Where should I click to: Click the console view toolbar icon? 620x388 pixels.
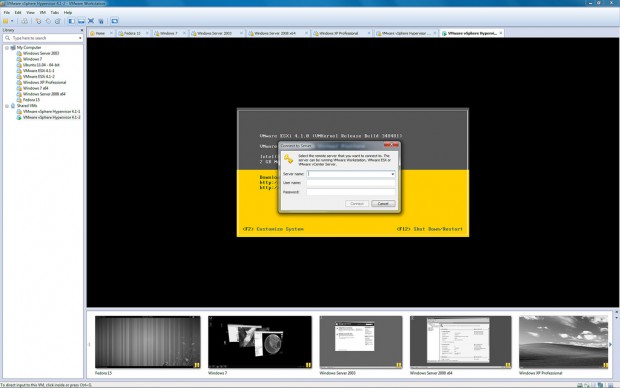(115, 21)
